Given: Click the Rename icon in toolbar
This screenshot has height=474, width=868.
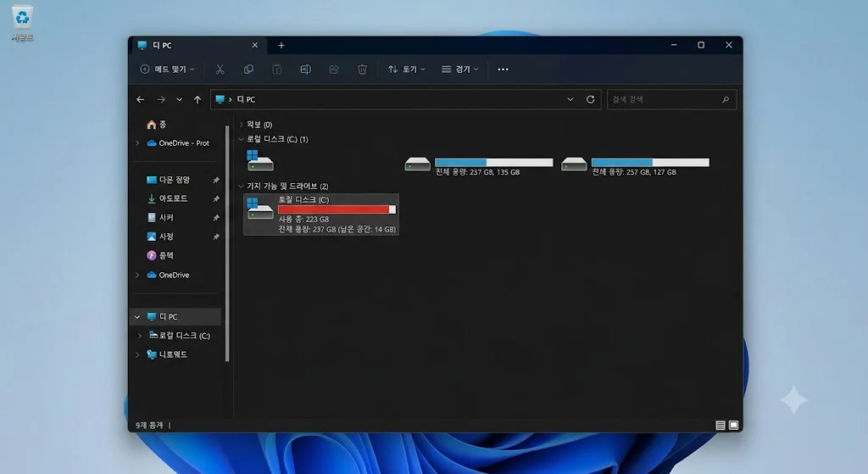Looking at the screenshot, I should pyautogui.click(x=305, y=70).
